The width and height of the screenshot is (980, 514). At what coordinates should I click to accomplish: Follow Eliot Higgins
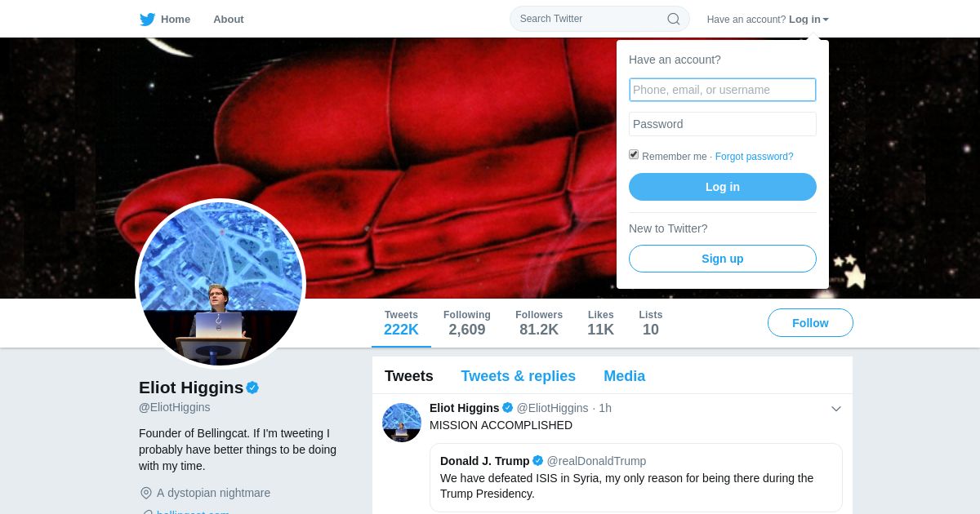(x=810, y=323)
